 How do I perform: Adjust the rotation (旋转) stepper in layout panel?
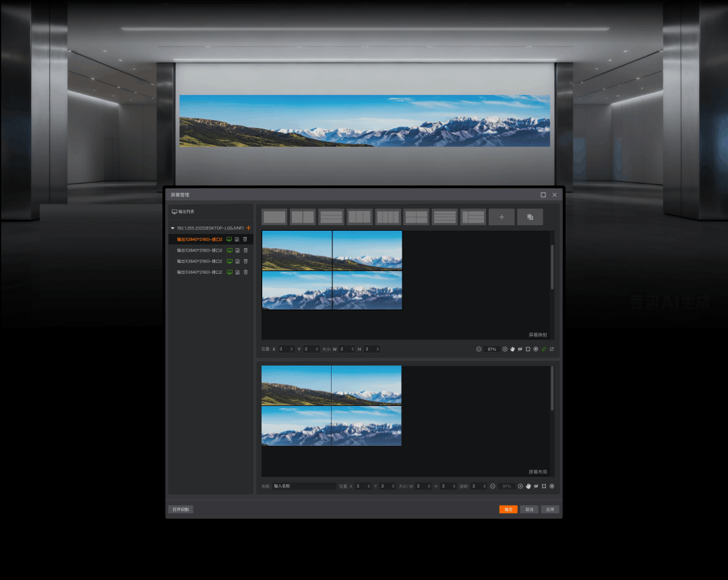click(484, 486)
